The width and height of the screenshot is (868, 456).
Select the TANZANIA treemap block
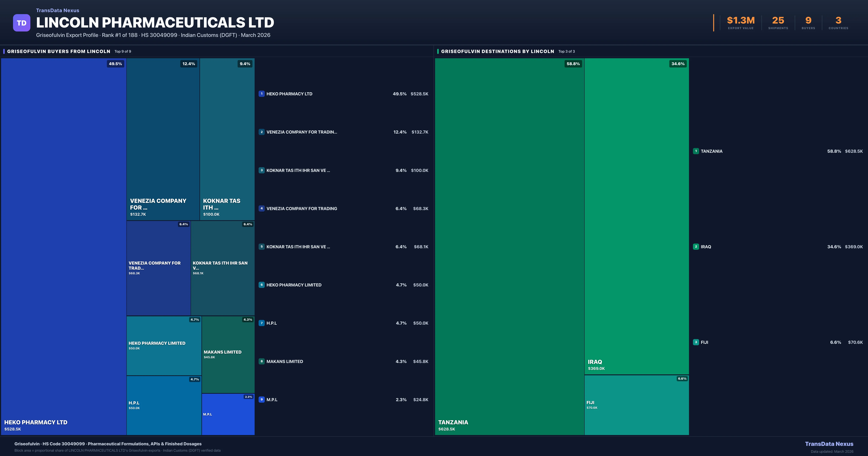[509, 246]
